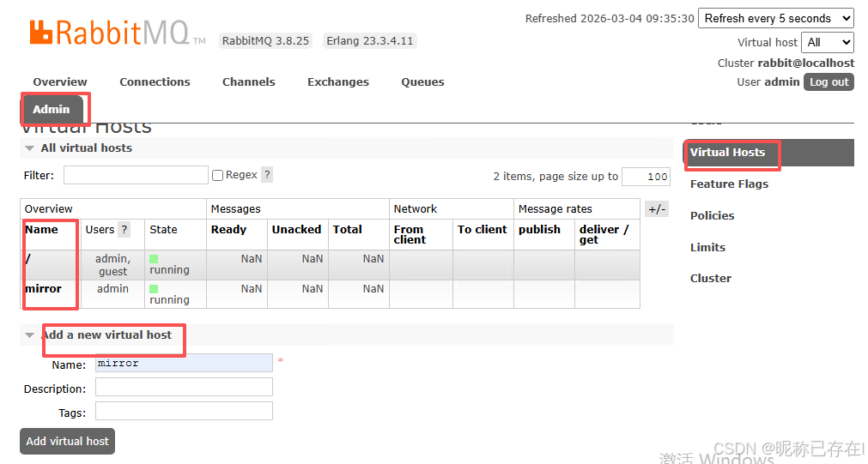Go to the Exchanges tab
This screenshot has width=868, height=464.
(x=337, y=81)
